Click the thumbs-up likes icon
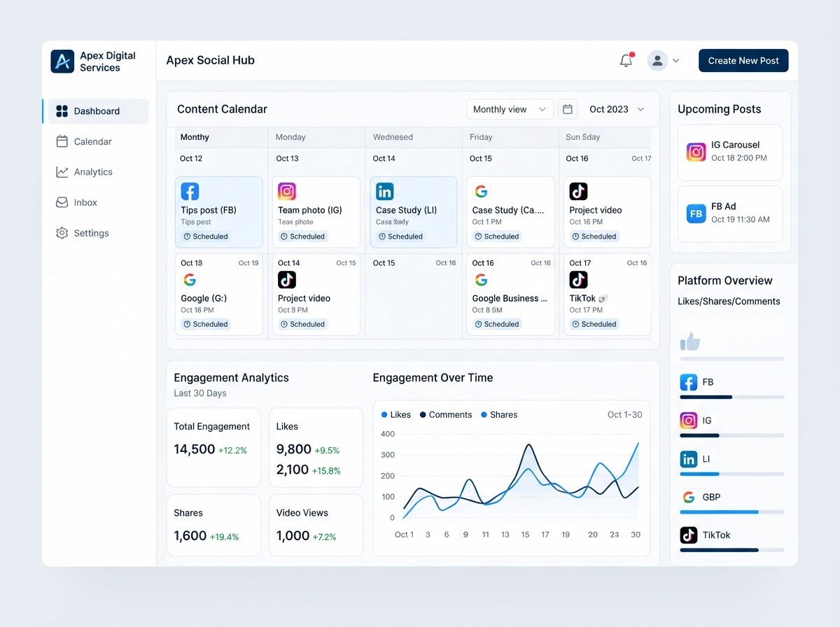 coord(690,342)
